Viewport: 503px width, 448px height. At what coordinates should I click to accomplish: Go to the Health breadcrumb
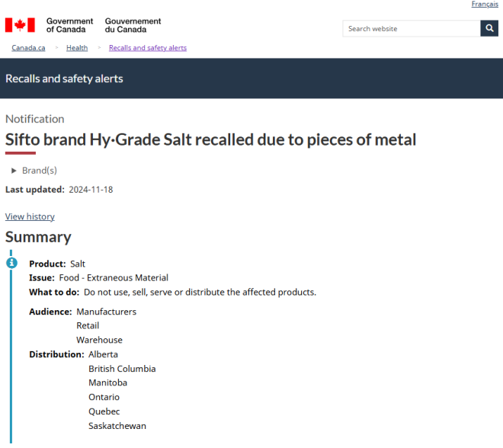point(77,48)
